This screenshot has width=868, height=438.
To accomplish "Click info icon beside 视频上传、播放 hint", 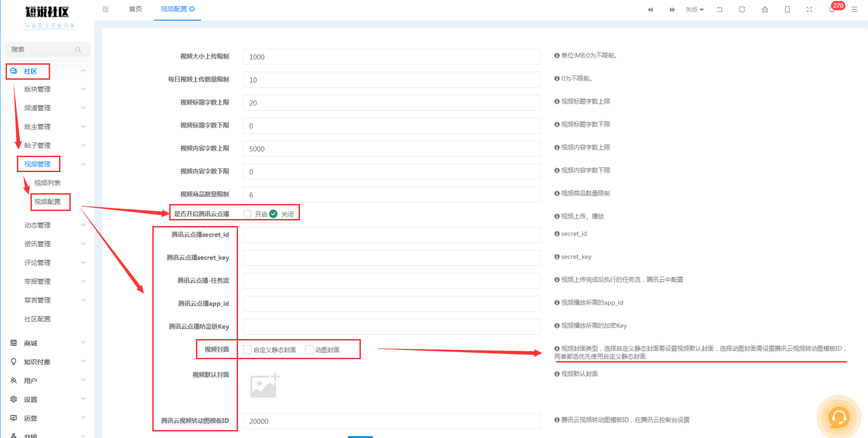I will pos(557,216).
